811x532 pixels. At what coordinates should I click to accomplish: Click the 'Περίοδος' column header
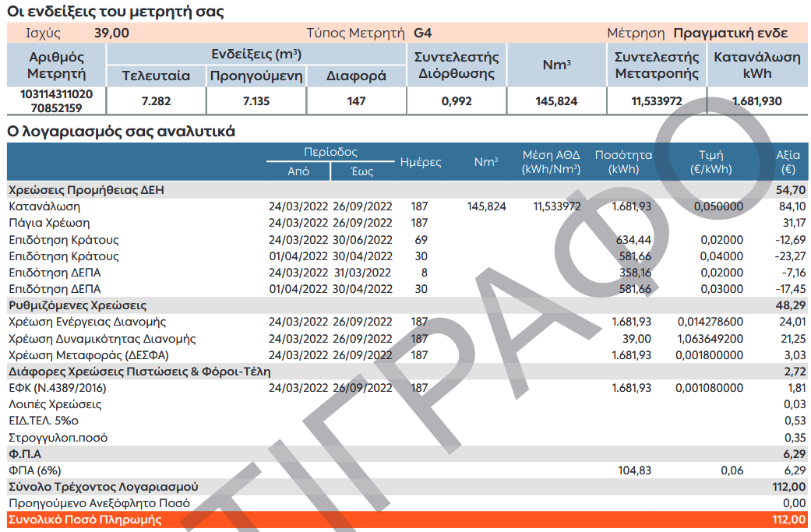330,152
